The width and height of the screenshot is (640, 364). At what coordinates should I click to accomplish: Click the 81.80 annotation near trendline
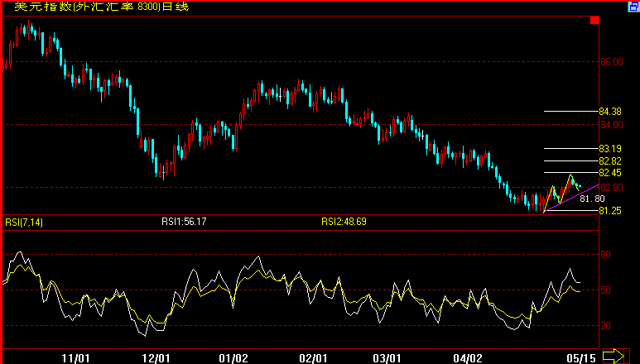[592, 199]
